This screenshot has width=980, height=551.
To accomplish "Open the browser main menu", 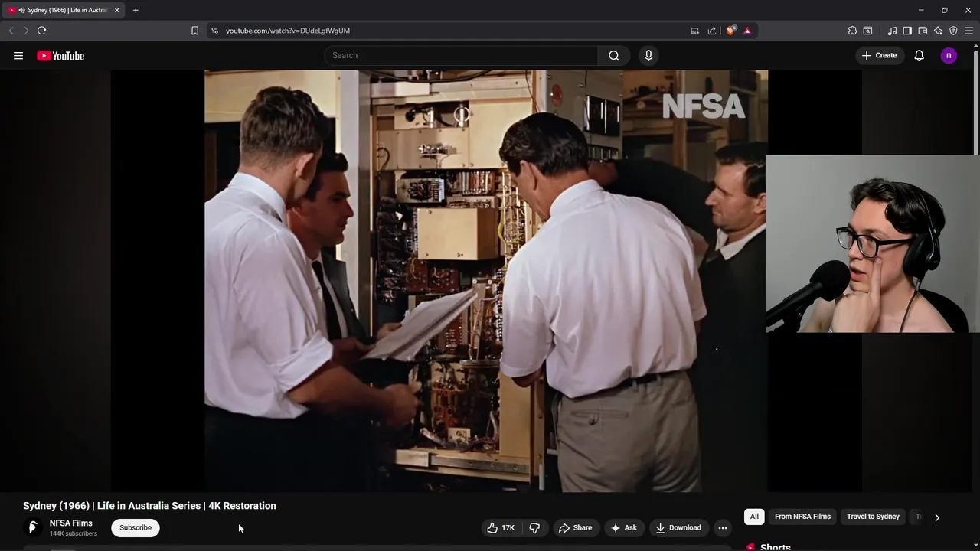I will (969, 31).
